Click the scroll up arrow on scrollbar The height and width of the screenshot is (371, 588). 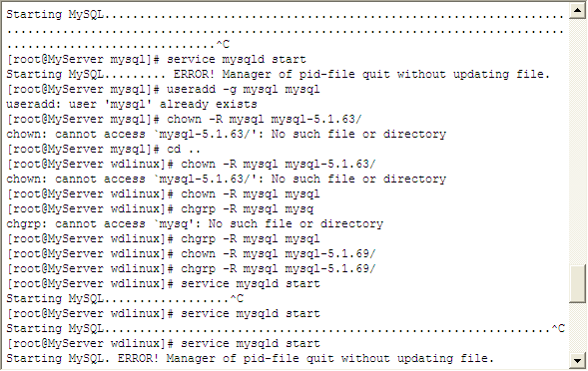[x=577, y=11]
